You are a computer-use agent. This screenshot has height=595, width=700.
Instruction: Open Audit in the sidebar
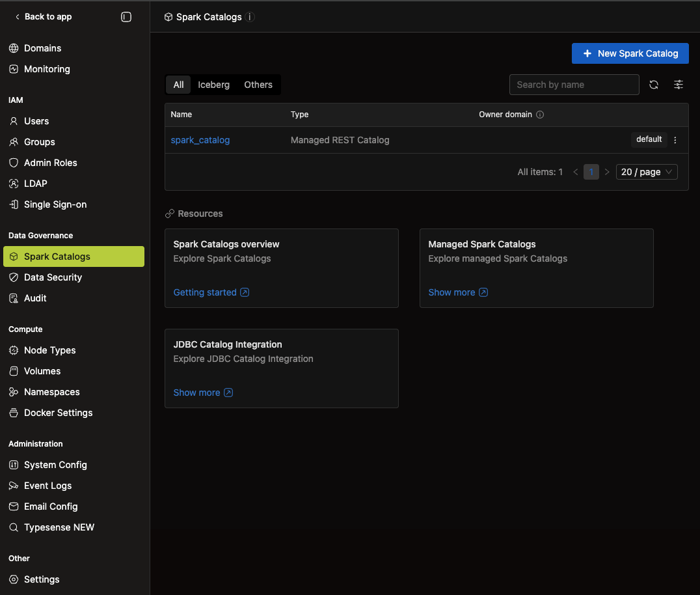pyautogui.click(x=74, y=298)
